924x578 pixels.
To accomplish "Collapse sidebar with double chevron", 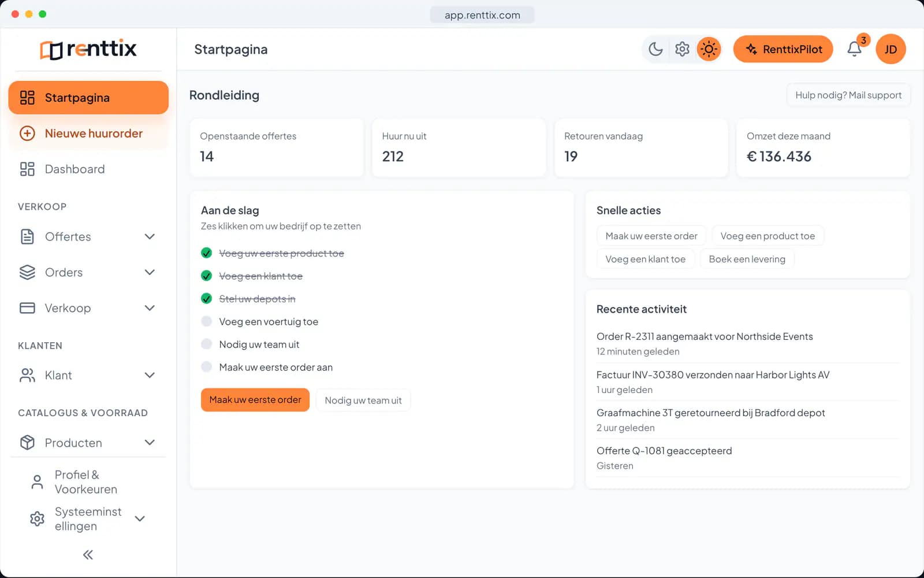I will click(88, 555).
